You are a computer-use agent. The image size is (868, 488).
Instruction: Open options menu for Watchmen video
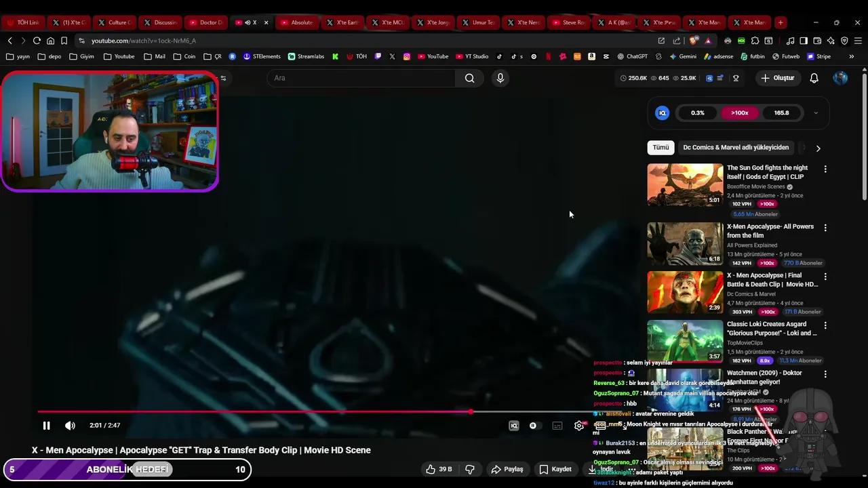(x=825, y=374)
